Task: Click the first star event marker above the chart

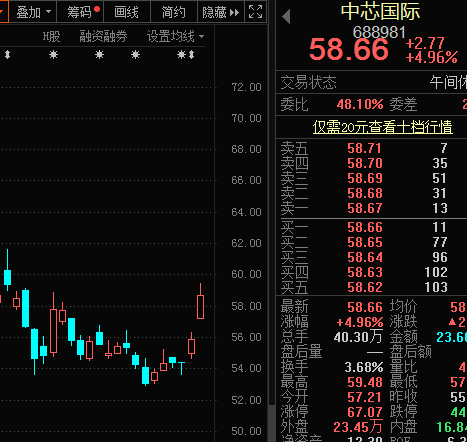Action: pos(53,55)
